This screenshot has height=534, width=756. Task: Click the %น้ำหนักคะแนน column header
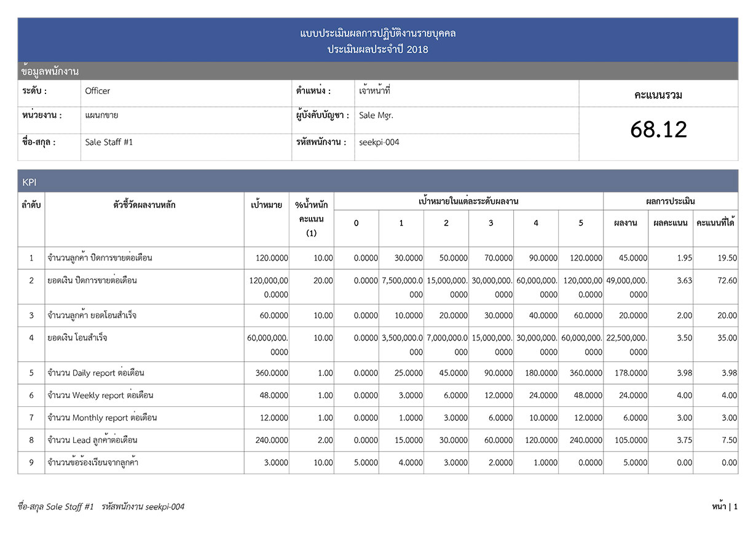pyautogui.click(x=312, y=219)
